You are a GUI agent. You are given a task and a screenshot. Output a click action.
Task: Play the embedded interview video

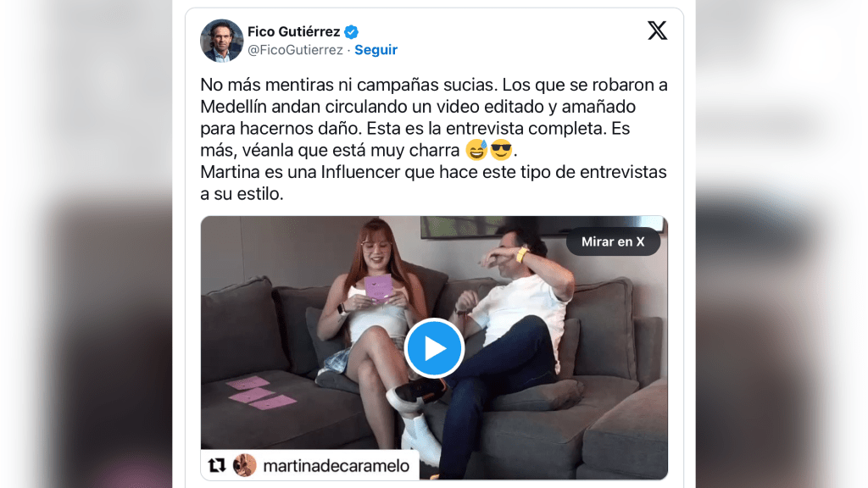(x=434, y=348)
